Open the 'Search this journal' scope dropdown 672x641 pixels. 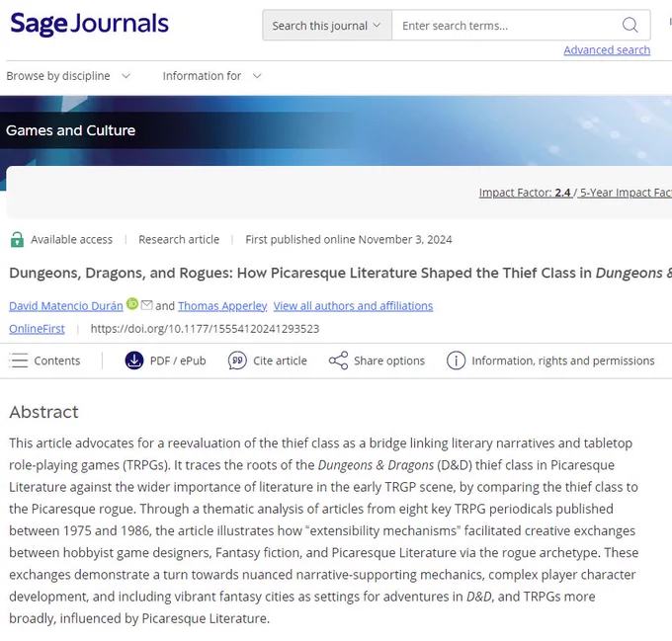tap(327, 26)
